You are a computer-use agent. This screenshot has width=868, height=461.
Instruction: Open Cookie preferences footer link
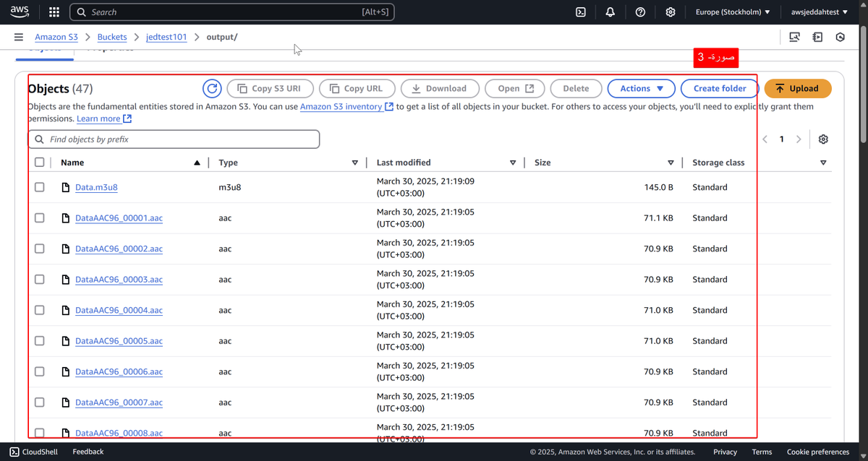[x=818, y=452]
